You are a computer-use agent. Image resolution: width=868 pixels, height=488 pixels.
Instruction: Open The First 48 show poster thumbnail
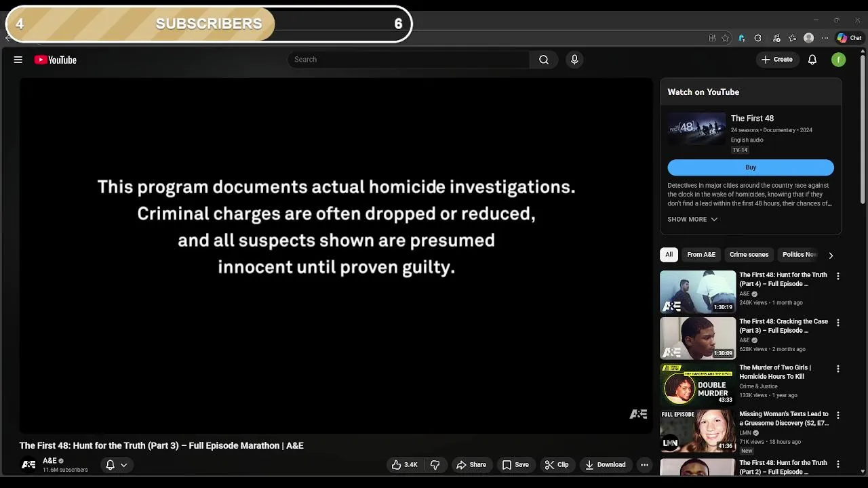[696, 129]
